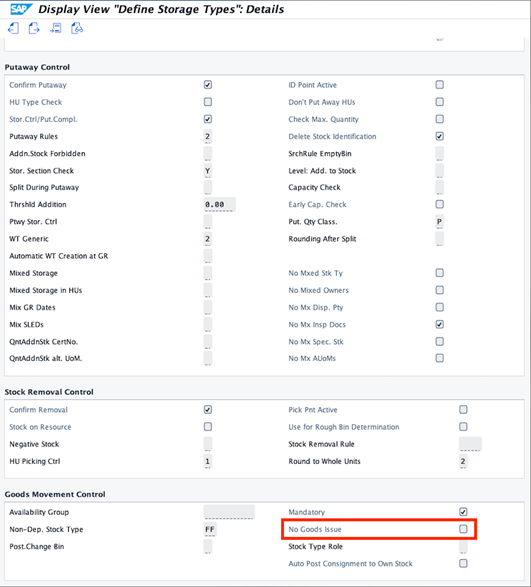Image resolution: width=531 pixels, height=587 pixels.
Task: Select the Thrshld Addition field
Action: (x=219, y=204)
